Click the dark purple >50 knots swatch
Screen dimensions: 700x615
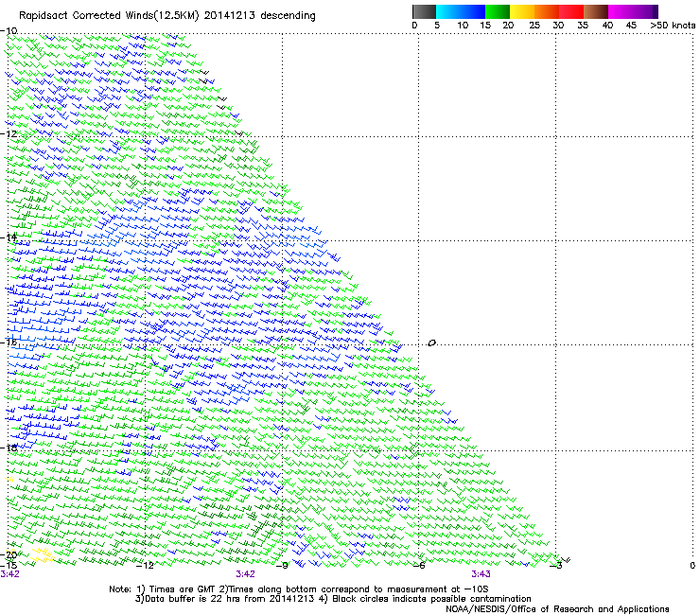point(656,11)
